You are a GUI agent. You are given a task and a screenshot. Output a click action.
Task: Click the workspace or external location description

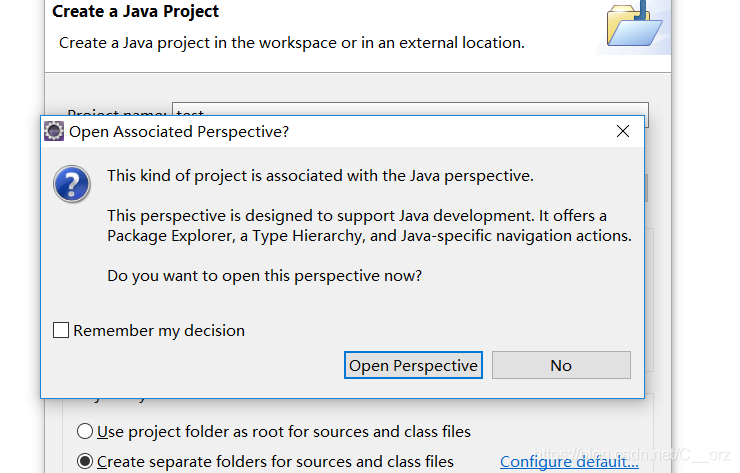pyautogui.click(x=292, y=43)
